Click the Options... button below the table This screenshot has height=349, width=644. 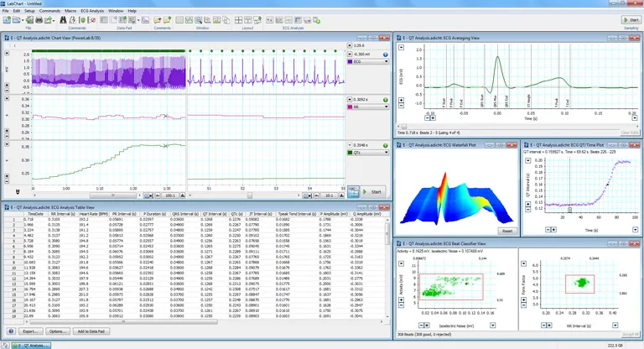(57, 331)
